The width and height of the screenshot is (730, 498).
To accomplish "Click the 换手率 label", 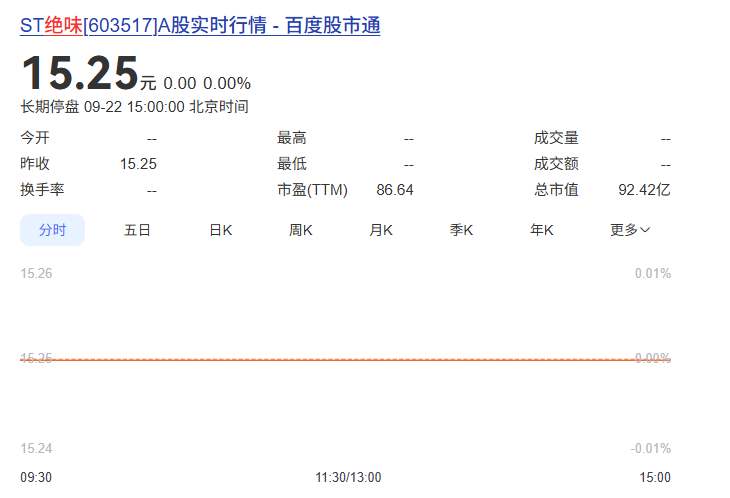I will coord(42,190).
